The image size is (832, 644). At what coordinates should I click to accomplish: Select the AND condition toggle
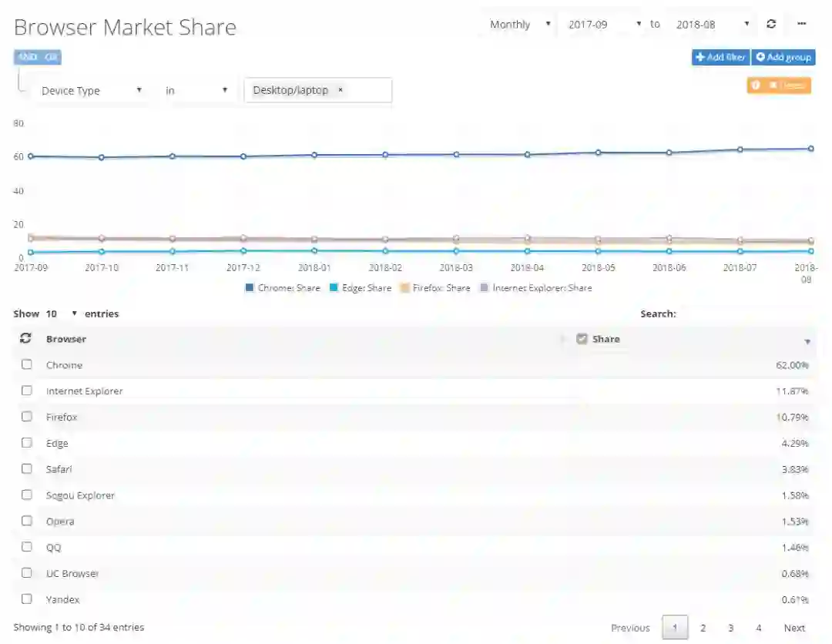tap(27, 57)
